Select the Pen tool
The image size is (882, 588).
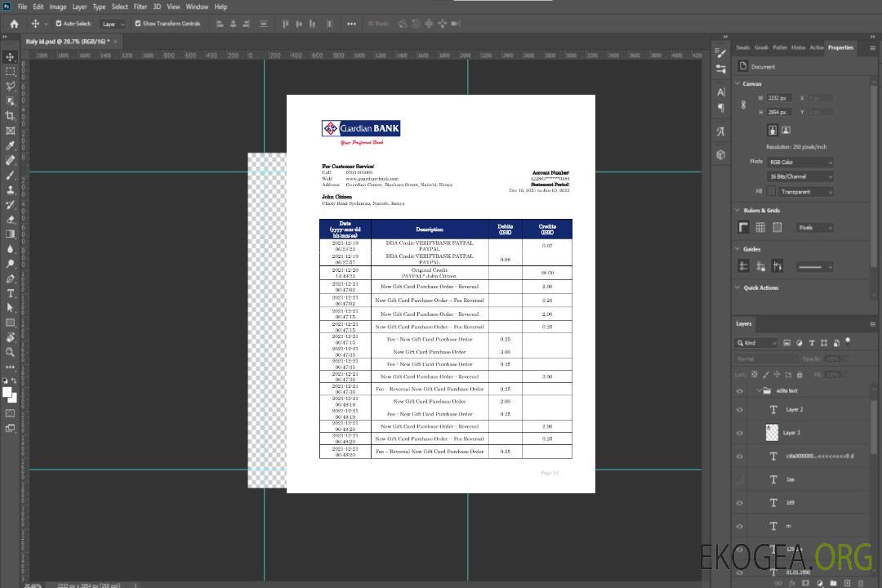(x=10, y=278)
